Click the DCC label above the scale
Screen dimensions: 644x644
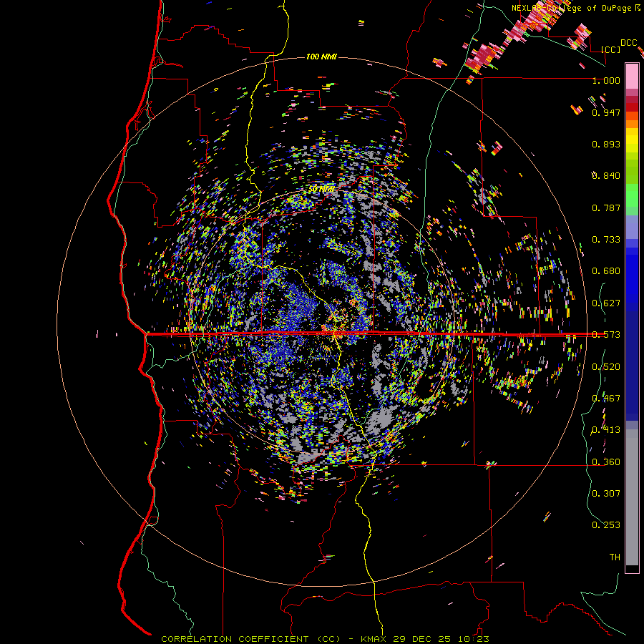click(628, 43)
